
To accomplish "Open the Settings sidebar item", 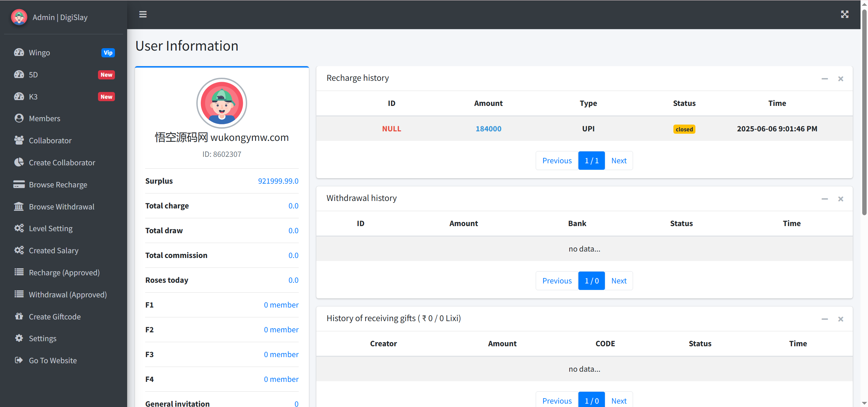I will pos(42,338).
